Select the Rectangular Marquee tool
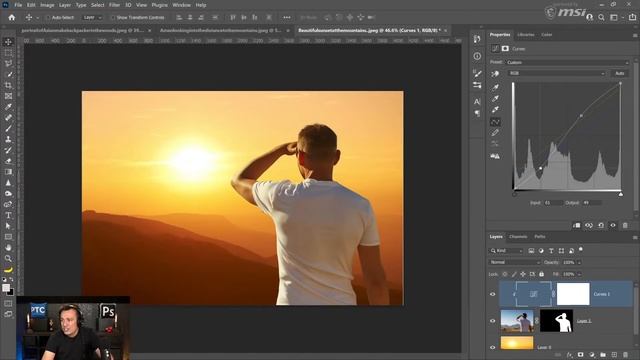This screenshot has width=640, height=360. point(8,53)
